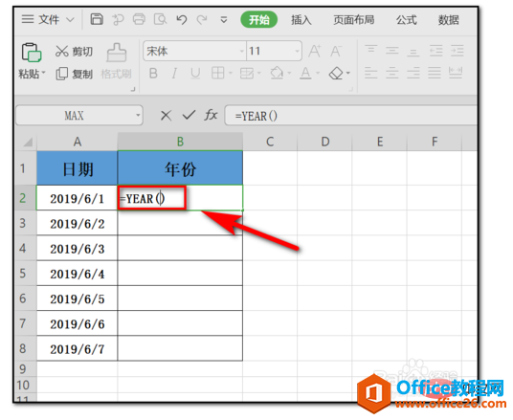
Task: Select the 格式刷 format painter
Action: 116,61
